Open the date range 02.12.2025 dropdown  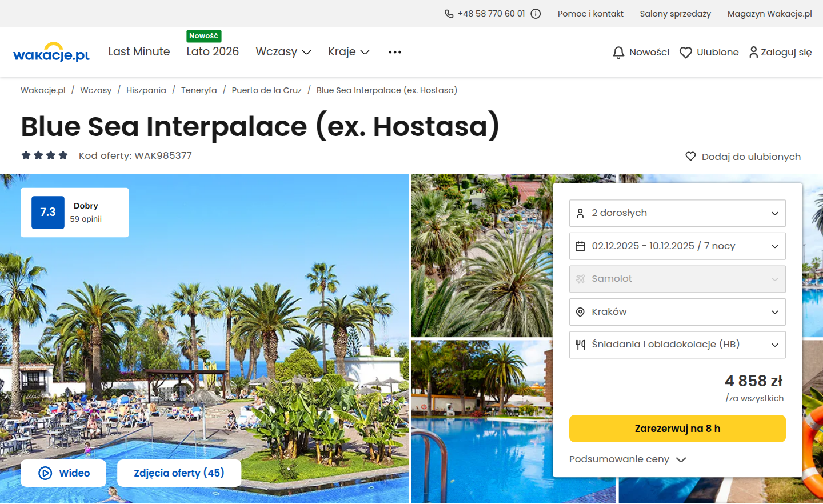[x=677, y=246]
